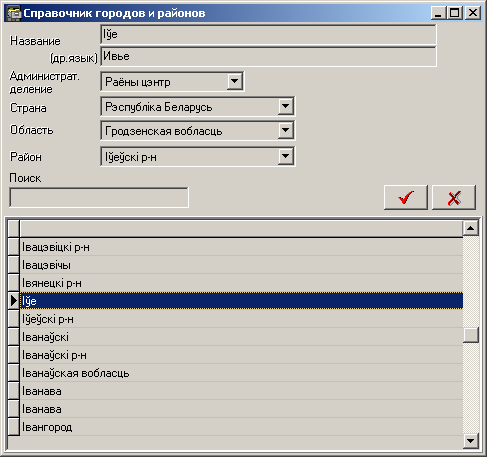Click the row selector beside Івацэвічы

coord(14,265)
